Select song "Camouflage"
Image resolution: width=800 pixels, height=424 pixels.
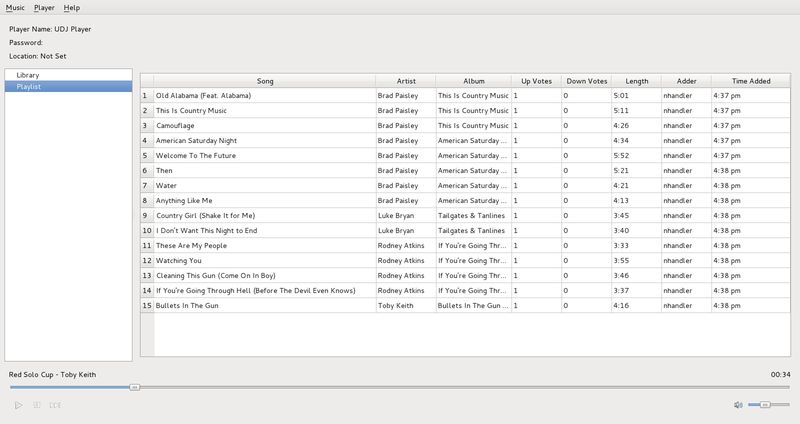point(175,126)
